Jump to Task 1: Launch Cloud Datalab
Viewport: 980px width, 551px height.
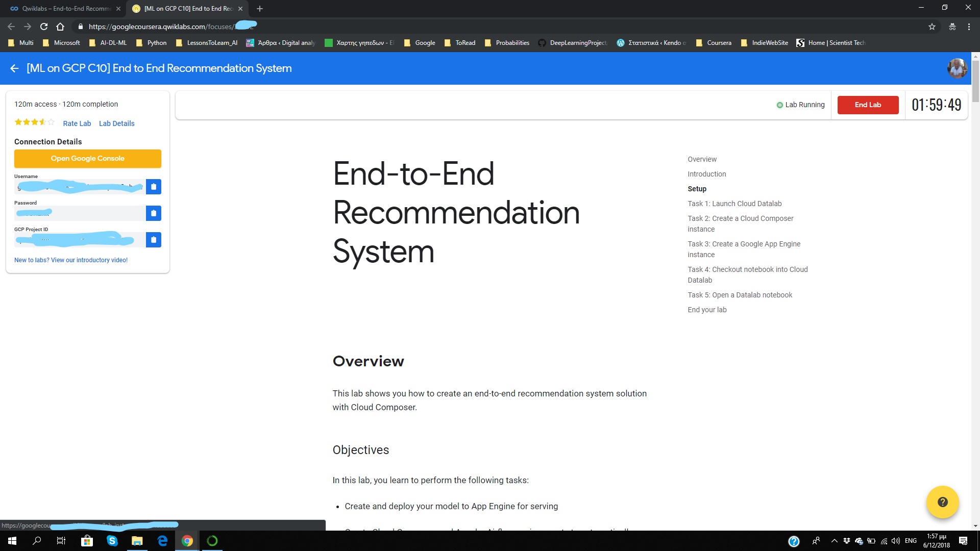[734, 204]
